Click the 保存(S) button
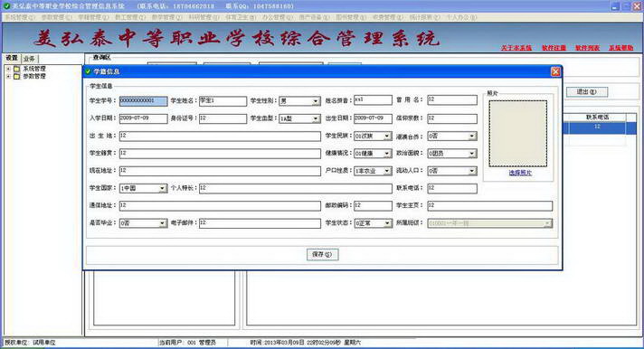 pyautogui.click(x=322, y=255)
